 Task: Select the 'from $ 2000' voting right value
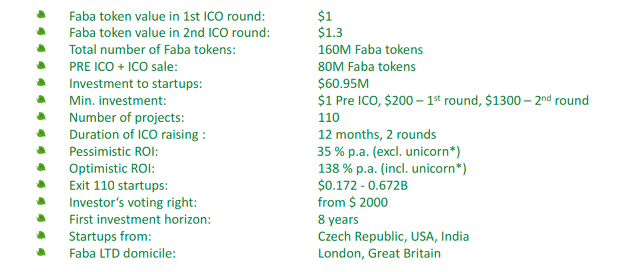[353, 202]
